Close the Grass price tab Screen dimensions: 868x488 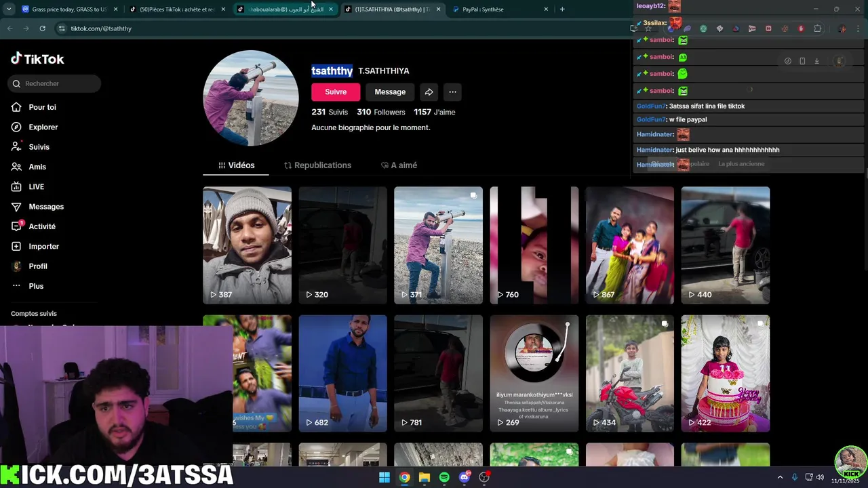(x=115, y=9)
